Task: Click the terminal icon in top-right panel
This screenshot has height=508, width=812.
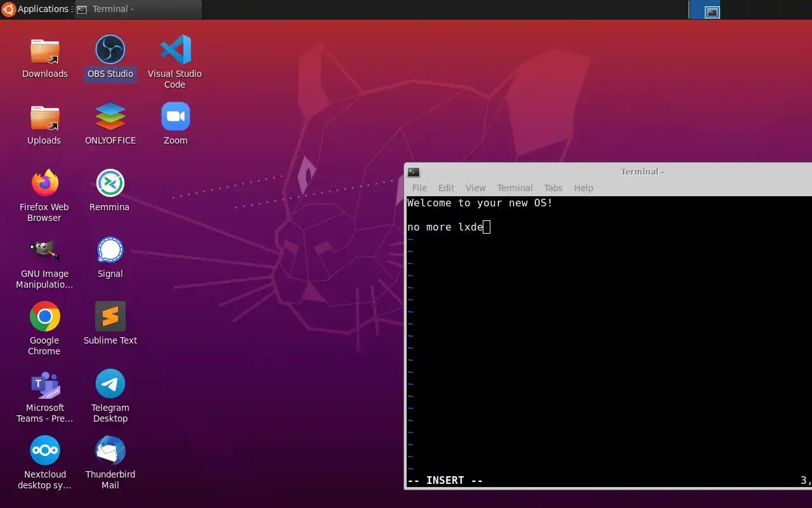Action: pyautogui.click(x=712, y=11)
